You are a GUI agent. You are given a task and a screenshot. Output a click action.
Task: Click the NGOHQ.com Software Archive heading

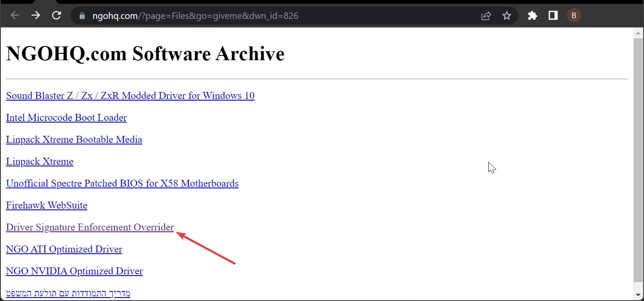pos(145,54)
